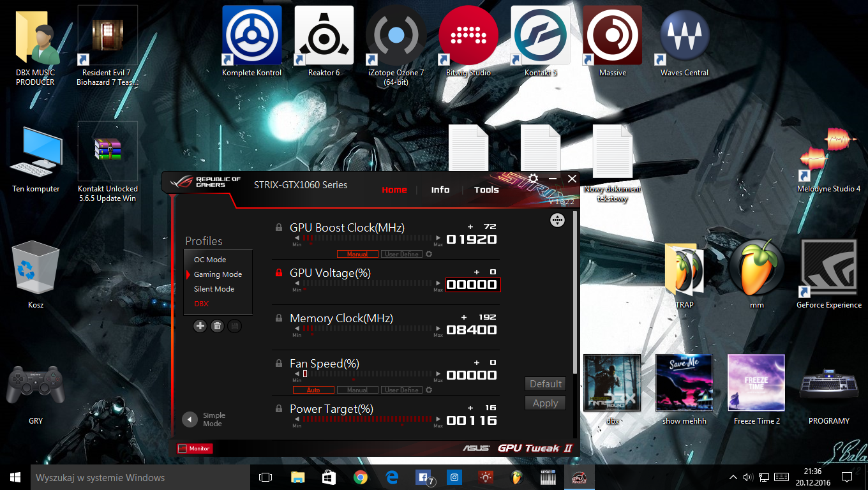Click the Power Target slider track
Image resolution: width=868 pixels, height=490 pixels.
(367, 420)
